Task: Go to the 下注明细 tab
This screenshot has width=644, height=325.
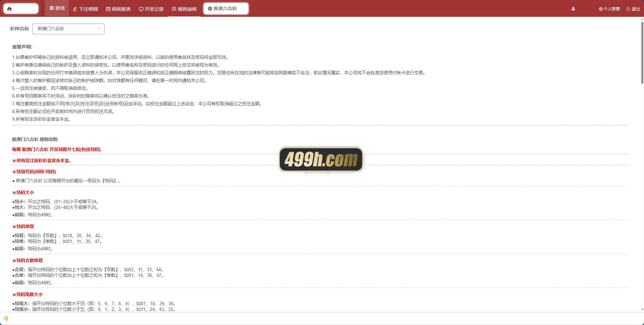Action: coord(85,9)
